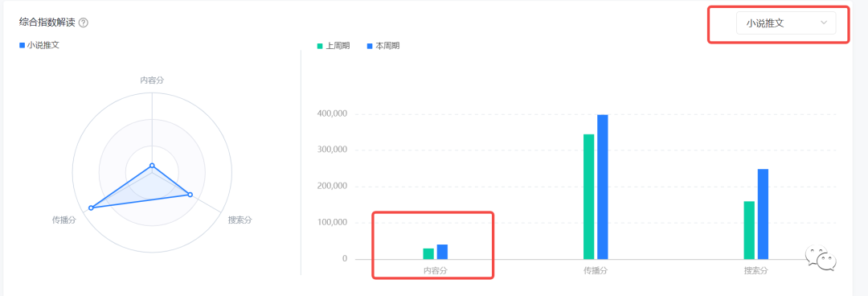Click the 内容分 x-axis label of bar chart
The height and width of the screenshot is (296, 868).
pos(436,271)
